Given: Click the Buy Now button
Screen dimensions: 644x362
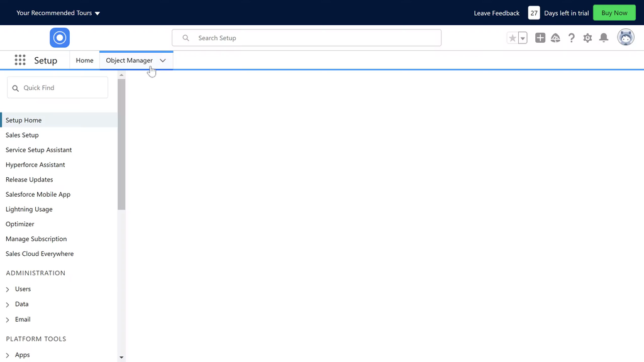Looking at the screenshot, I should click(x=614, y=13).
